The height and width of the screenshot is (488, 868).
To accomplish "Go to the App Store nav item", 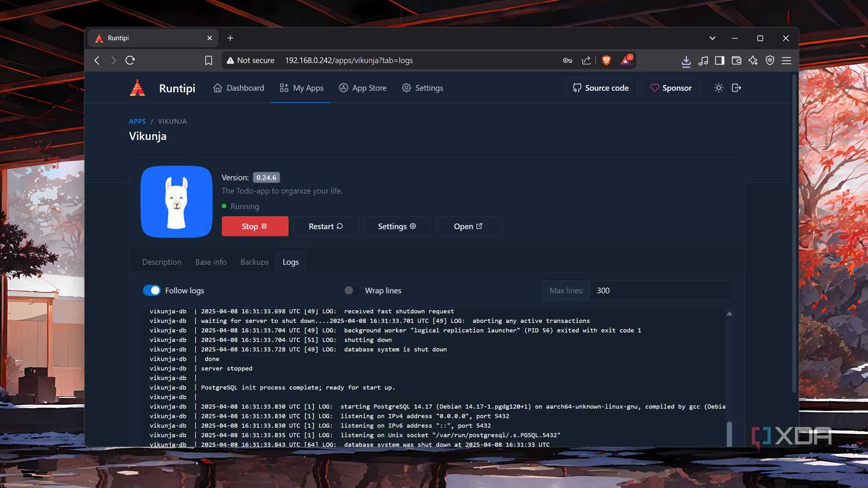I will click(363, 88).
